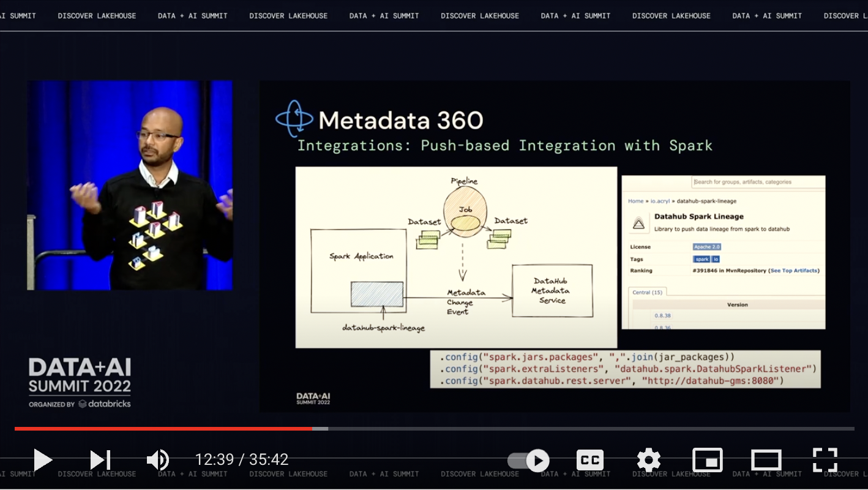Screen dimensions: 868x490
Task: Skip to the next video
Action: click(100, 460)
